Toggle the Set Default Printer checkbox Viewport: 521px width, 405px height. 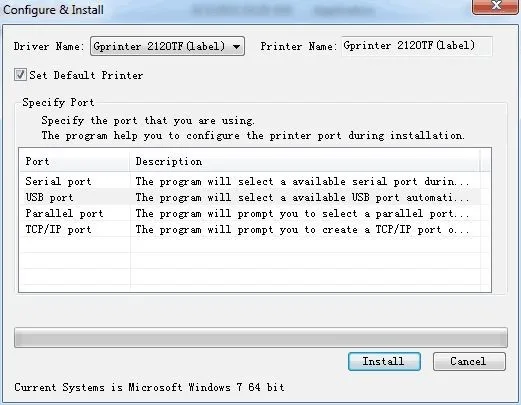pyautogui.click(x=20, y=75)
